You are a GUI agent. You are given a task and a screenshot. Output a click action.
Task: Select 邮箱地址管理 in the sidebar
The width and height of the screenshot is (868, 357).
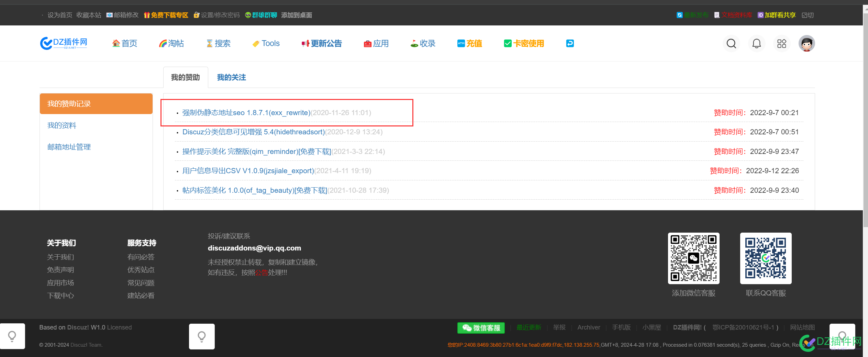click(x=69, y=147)
